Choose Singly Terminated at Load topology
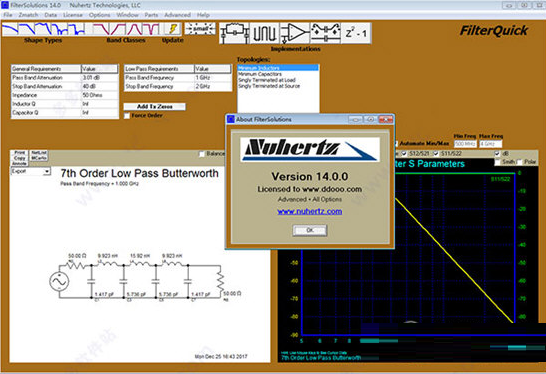The width and height of the screenshot is (546, 374). click(267, 80)
